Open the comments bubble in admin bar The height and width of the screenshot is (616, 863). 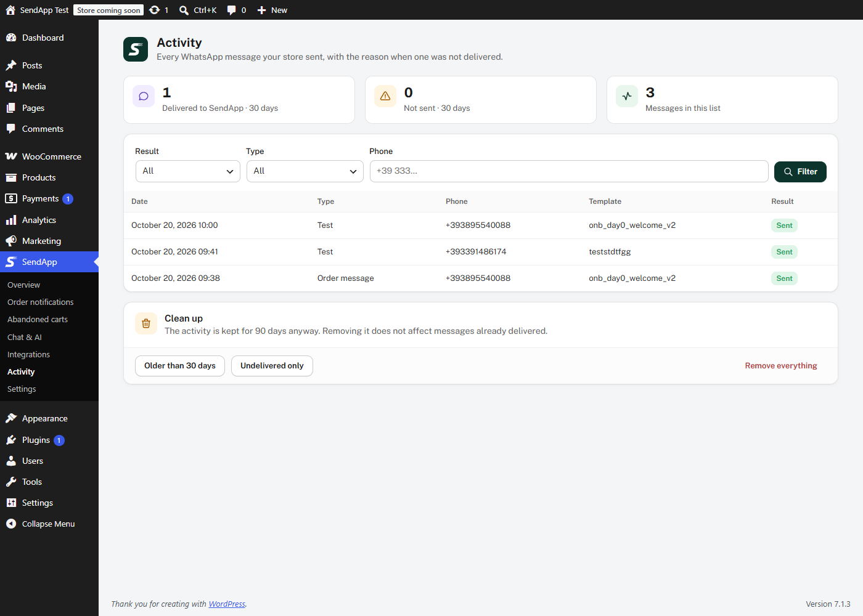(231, 10)
